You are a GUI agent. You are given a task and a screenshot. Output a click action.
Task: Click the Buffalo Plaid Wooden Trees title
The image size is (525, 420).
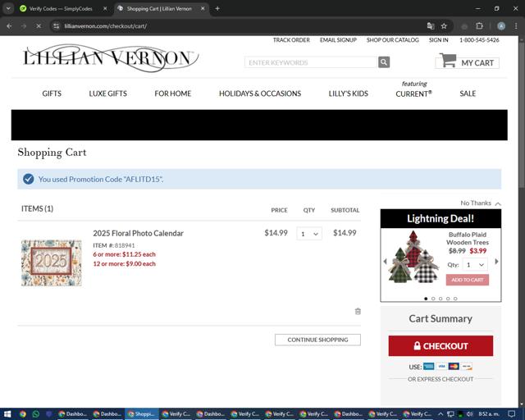point(468,239)
